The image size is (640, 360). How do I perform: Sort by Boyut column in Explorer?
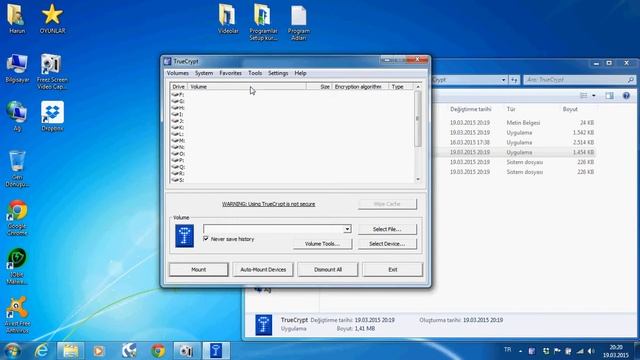pyautogui.click(x=570, y=109)
